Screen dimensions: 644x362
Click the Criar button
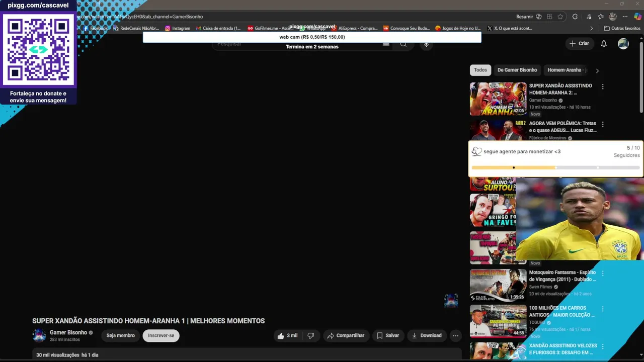pos(579,44)
